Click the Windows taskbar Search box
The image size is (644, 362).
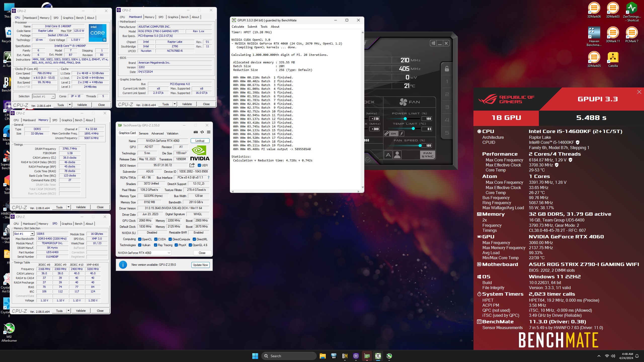click(289, 356)
